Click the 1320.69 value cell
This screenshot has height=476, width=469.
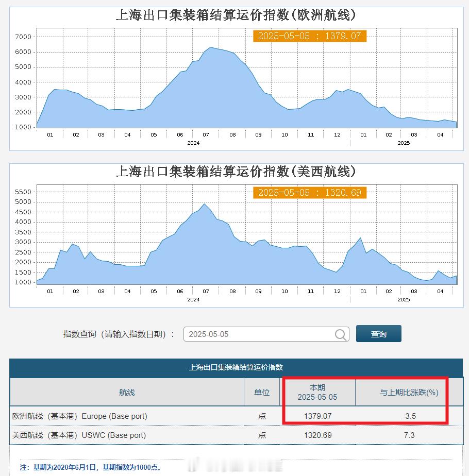[317, 435]
